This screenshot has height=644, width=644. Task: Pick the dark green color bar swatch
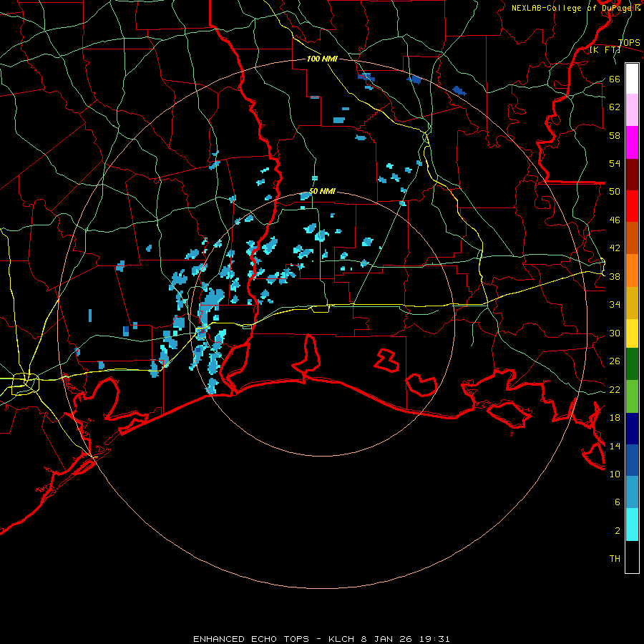click(632, 364)
